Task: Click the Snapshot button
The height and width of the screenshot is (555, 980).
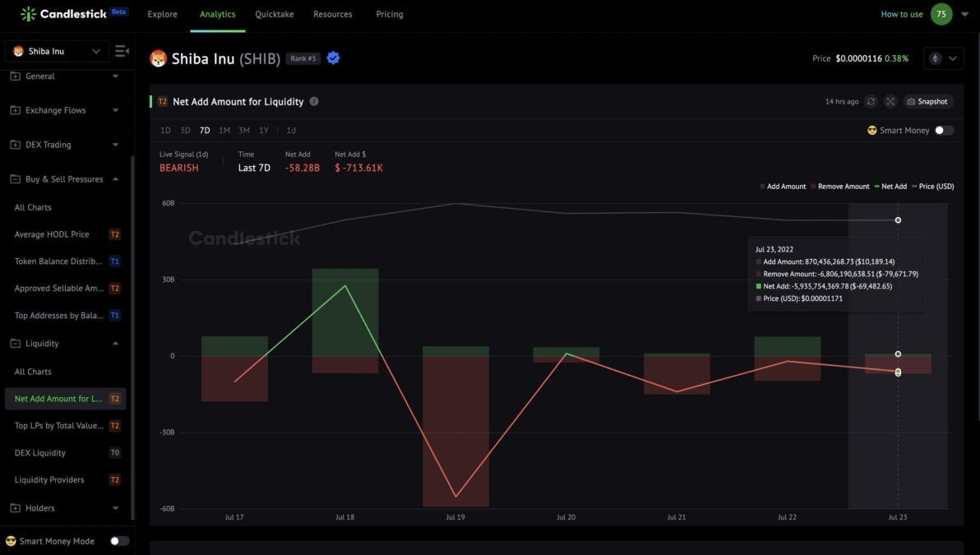Action: point(927,100)
